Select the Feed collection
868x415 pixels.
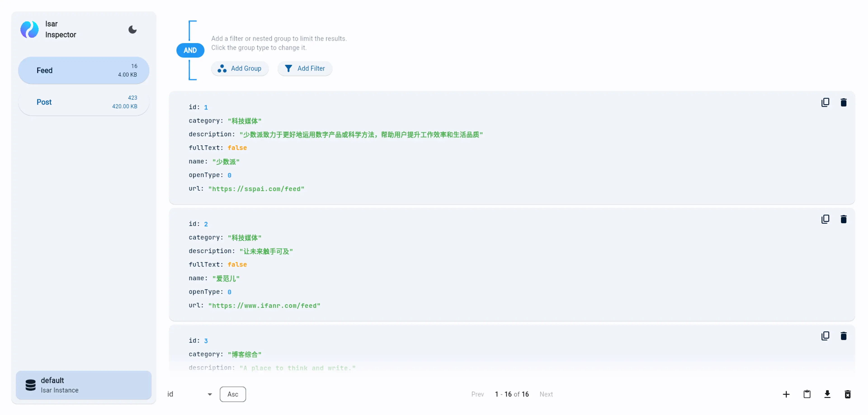[x=84, y=70]
